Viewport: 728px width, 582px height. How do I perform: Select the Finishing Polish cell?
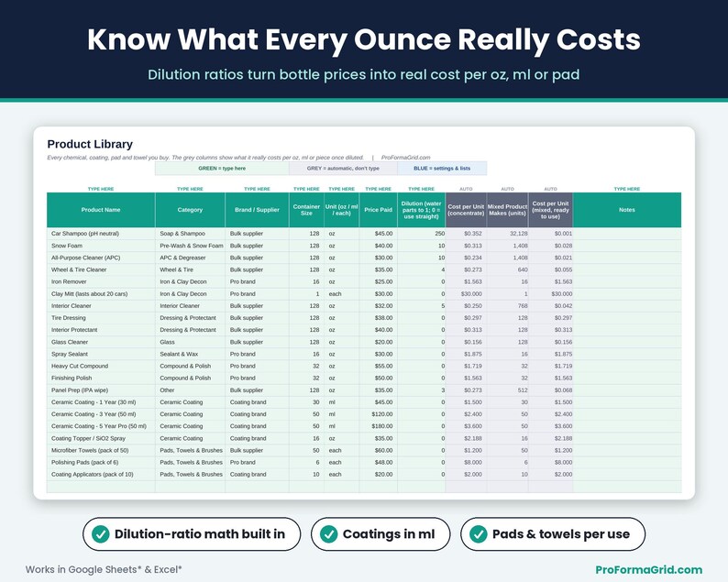pos(101,379)
